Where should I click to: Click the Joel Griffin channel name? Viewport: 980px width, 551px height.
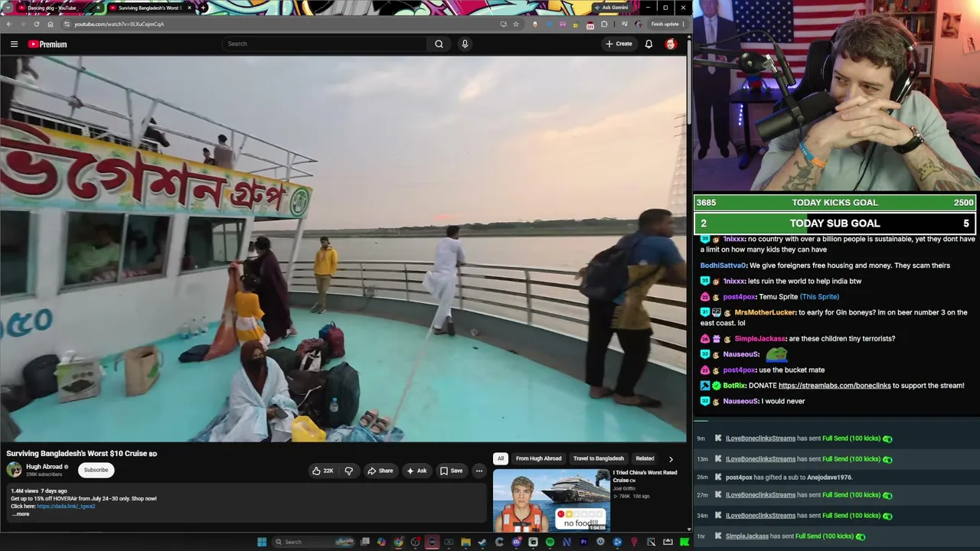[x=624, y=488]
